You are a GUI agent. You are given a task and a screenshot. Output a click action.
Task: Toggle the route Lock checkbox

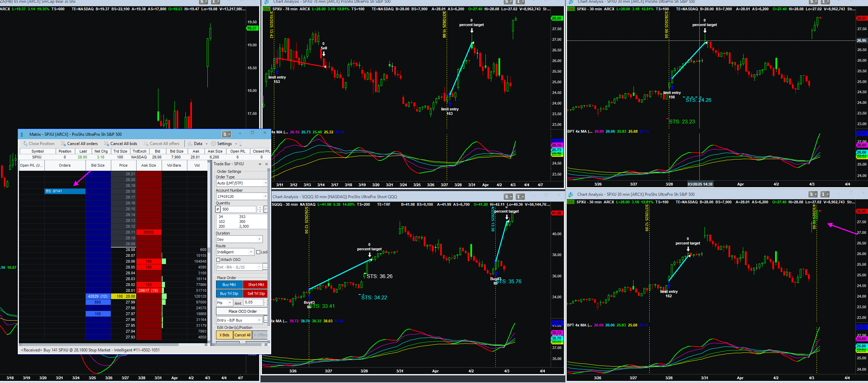(258, 252)
